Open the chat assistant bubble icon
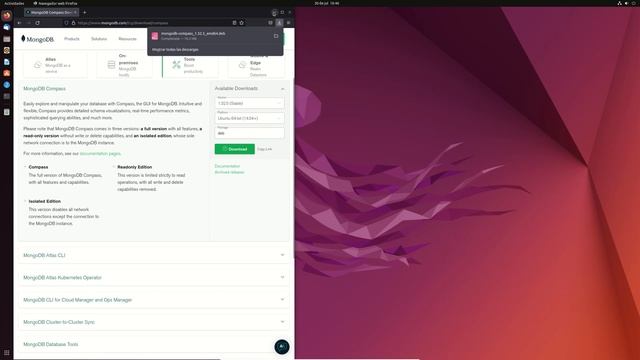640x360 pixels. coord(282,347)
